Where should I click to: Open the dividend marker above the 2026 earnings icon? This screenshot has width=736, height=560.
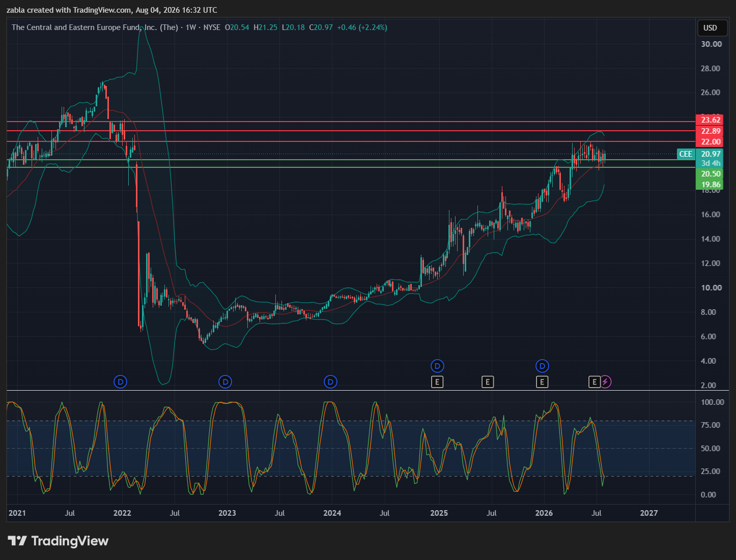pyautogui.click(x=542, y=366)
